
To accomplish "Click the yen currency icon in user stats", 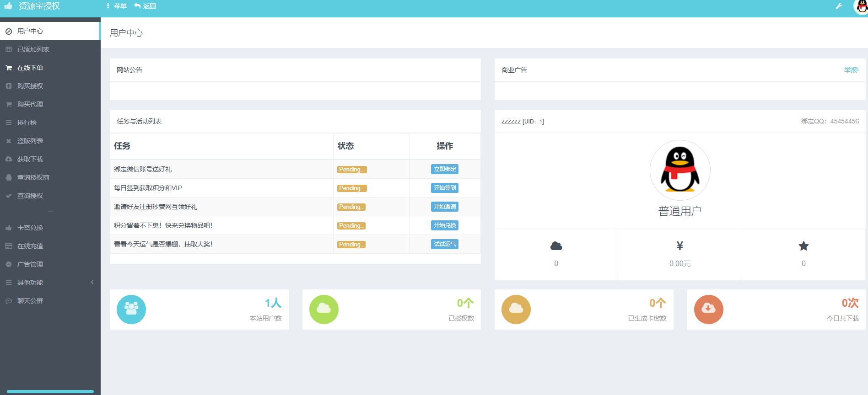I will [x=680, y=246].
